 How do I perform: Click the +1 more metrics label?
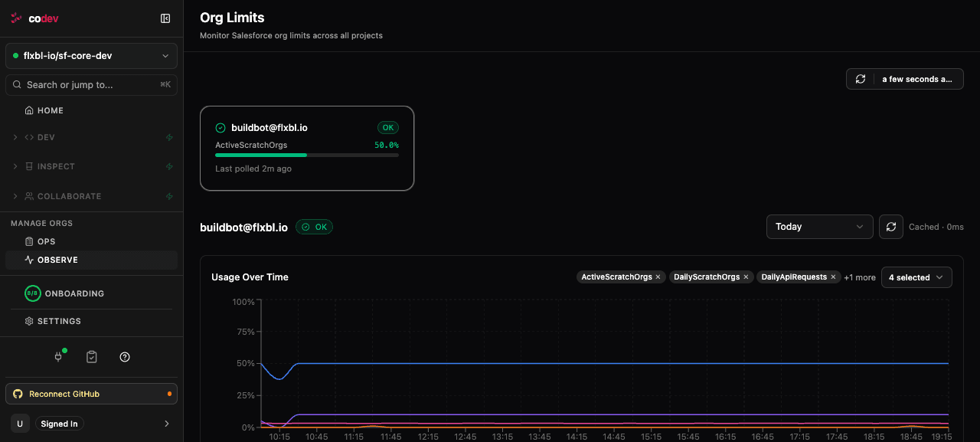click(x=859, y=277)
